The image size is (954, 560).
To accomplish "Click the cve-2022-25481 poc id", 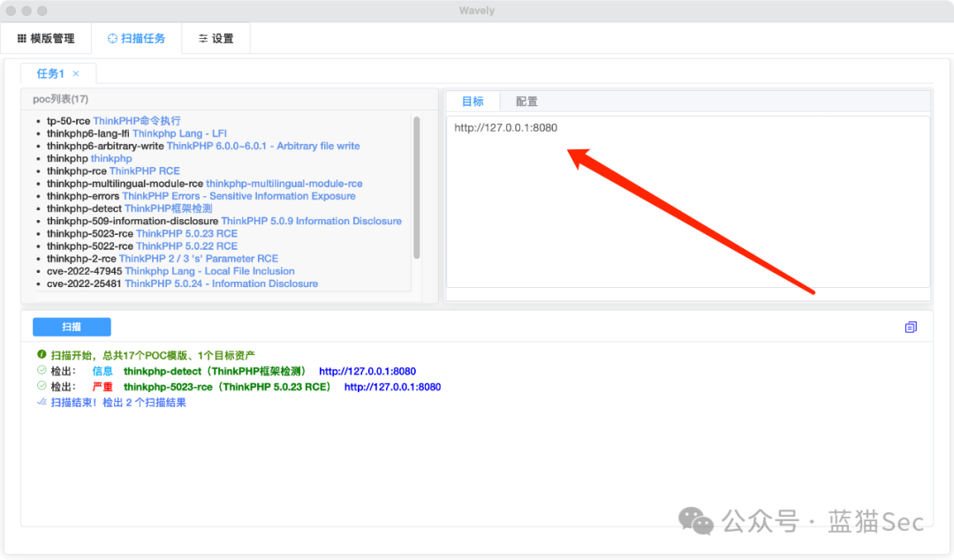I will 84,284.
